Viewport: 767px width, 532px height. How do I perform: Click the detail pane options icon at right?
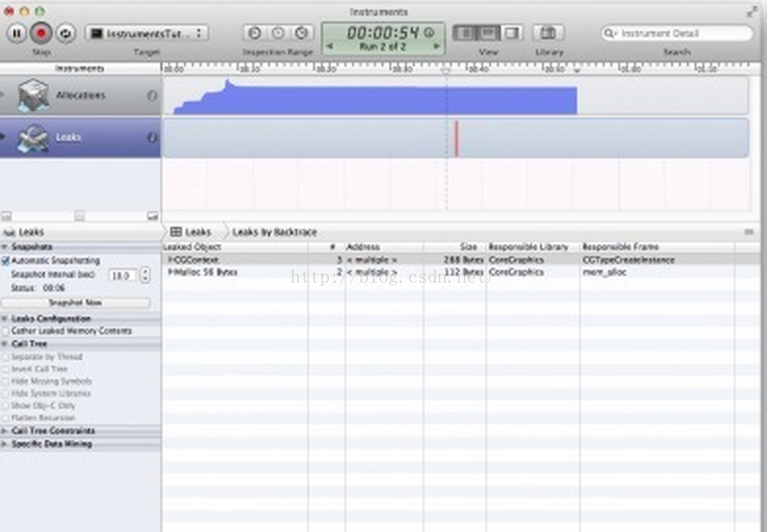749,232
